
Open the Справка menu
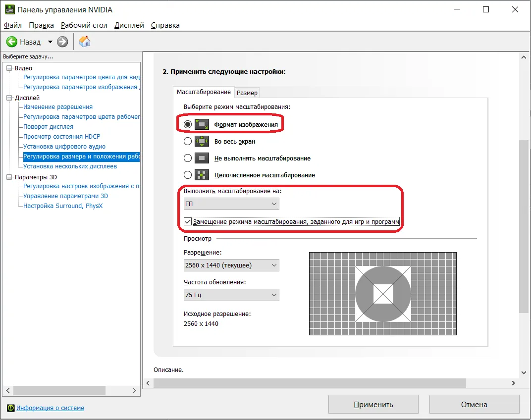(165, 25)
